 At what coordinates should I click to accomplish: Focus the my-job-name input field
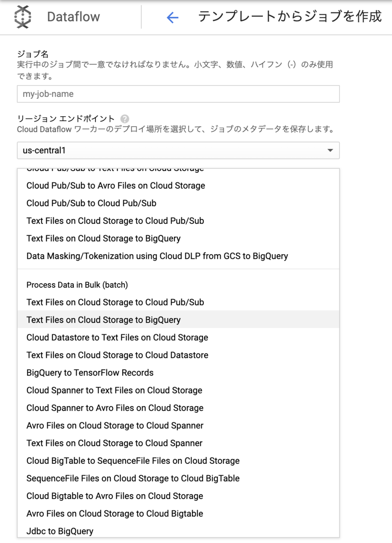[x=178, y=94]
